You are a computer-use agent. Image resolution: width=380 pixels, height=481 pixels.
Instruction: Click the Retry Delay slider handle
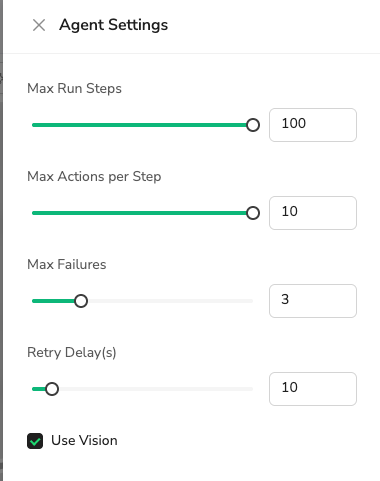(x=52, y=389)
